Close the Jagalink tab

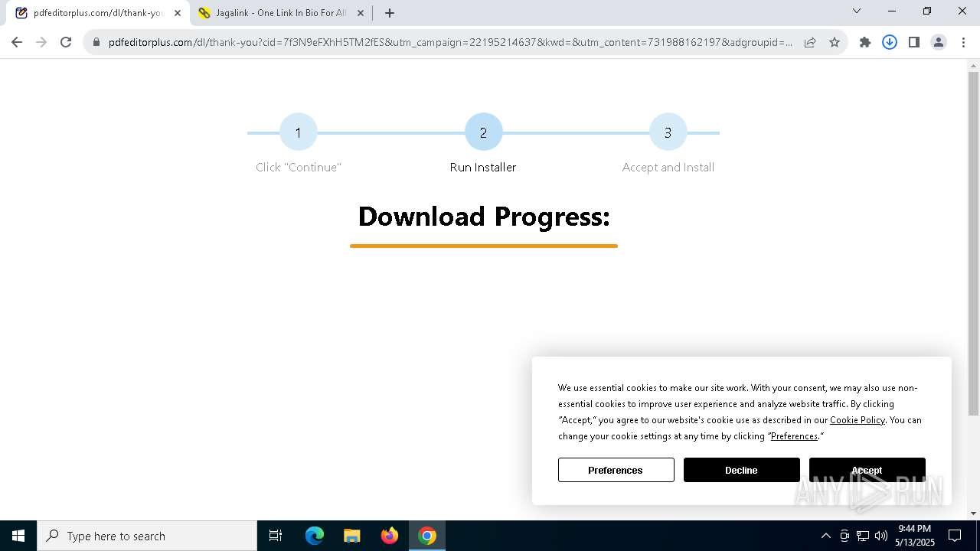[x=361, y=13]
